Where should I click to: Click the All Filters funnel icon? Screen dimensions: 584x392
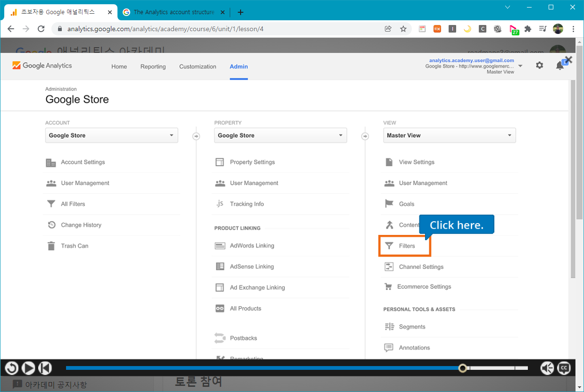click(51, 204)
